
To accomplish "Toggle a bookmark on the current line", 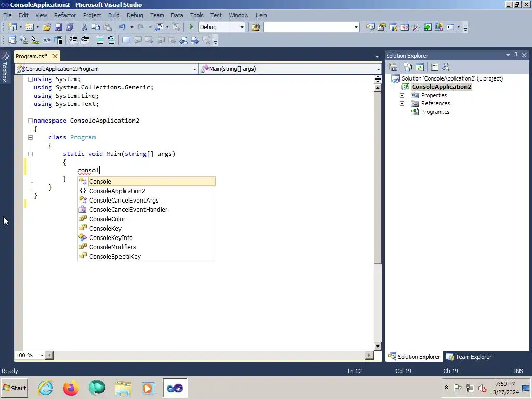I will pos(126,41).
